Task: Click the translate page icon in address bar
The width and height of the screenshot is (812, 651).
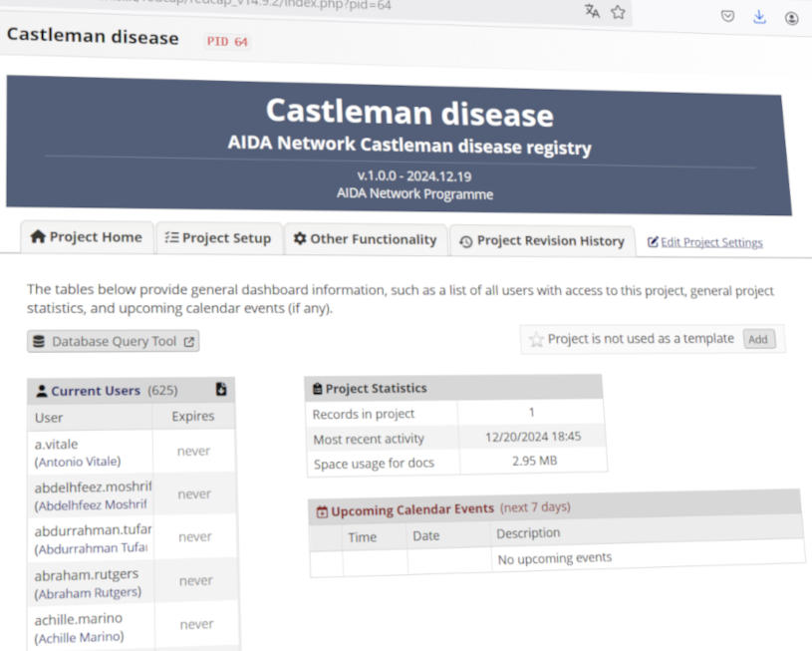Action: click(592, 11)
